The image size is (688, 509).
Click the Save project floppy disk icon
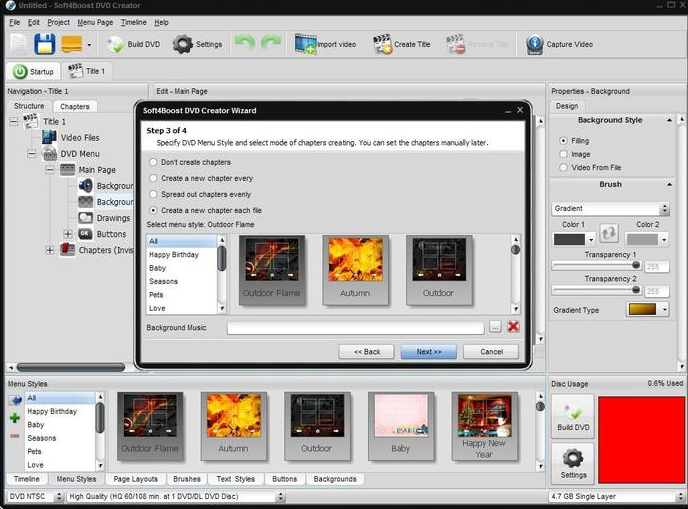tap(44, 44)
